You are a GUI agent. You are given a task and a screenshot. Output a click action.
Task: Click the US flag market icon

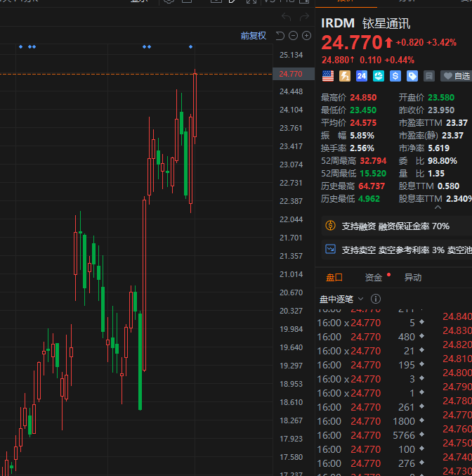click(328, 76)
